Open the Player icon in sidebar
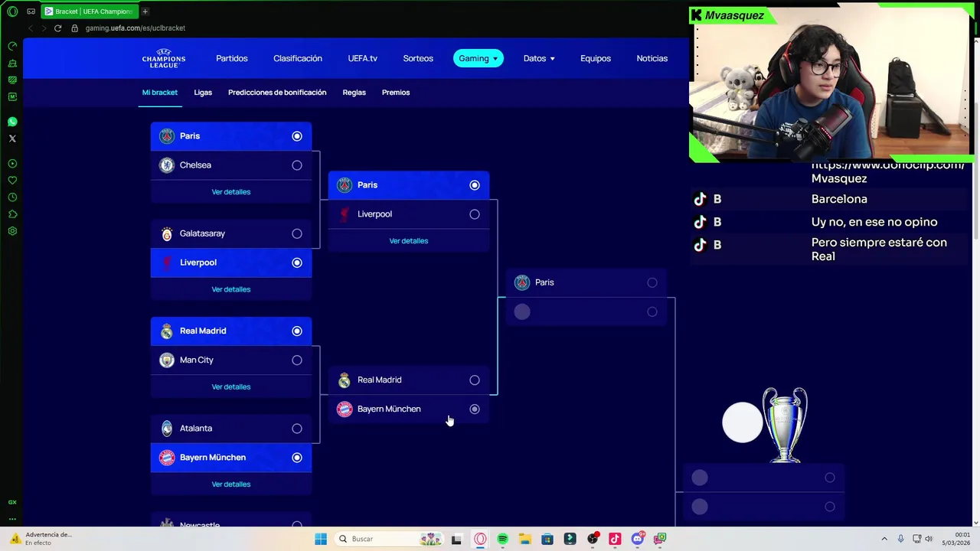Screen dimensions: 980x551 12,164
